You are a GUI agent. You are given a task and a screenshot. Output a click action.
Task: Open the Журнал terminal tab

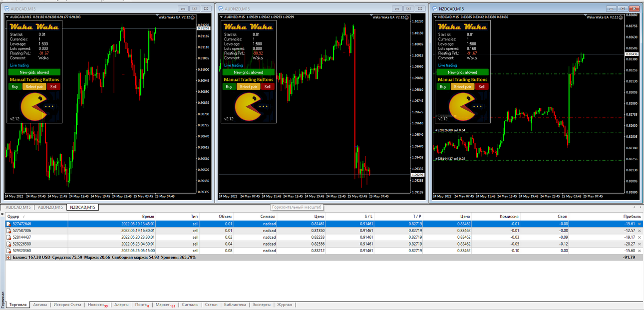pos(285,305)
